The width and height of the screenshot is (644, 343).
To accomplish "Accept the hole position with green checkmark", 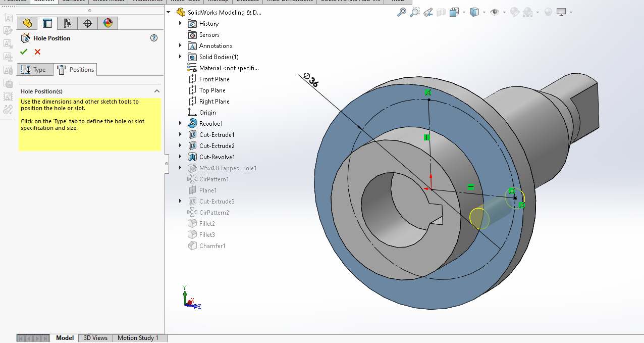I will [24, 52].
